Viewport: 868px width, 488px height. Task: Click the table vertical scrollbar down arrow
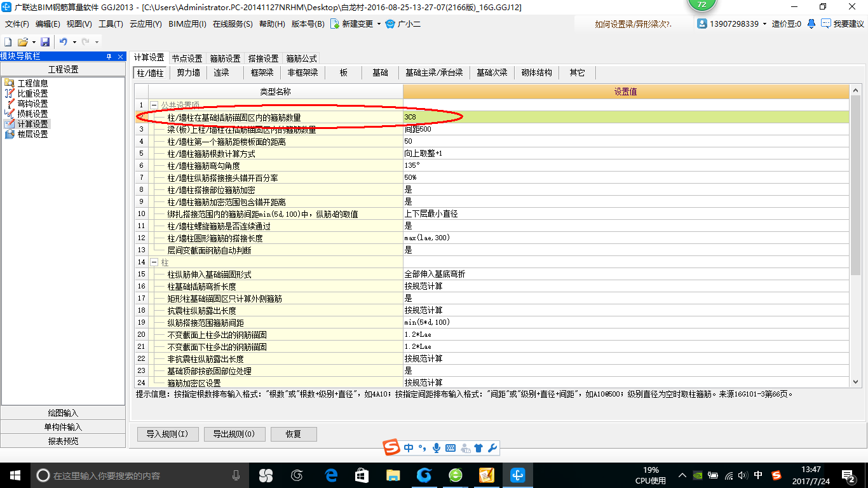pyautogui.click(x=855, y=382)
